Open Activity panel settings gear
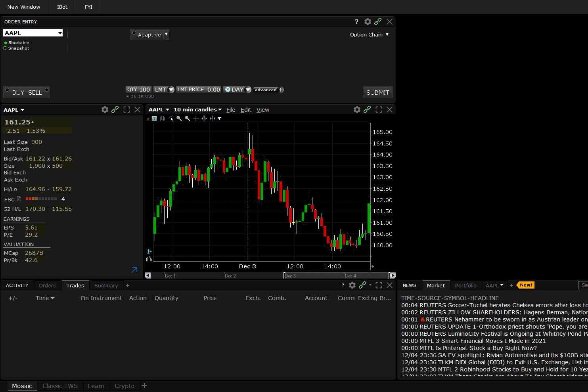 (352, 285)
